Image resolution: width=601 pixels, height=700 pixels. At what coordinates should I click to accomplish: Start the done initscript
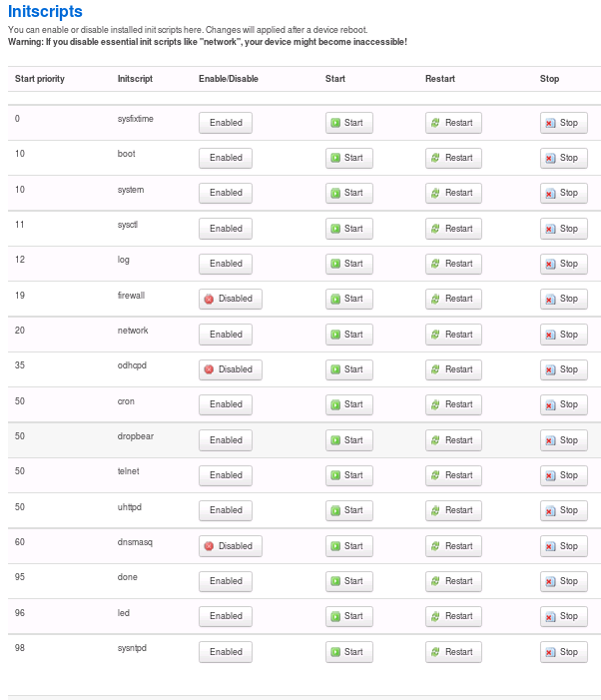pos(348,581)
